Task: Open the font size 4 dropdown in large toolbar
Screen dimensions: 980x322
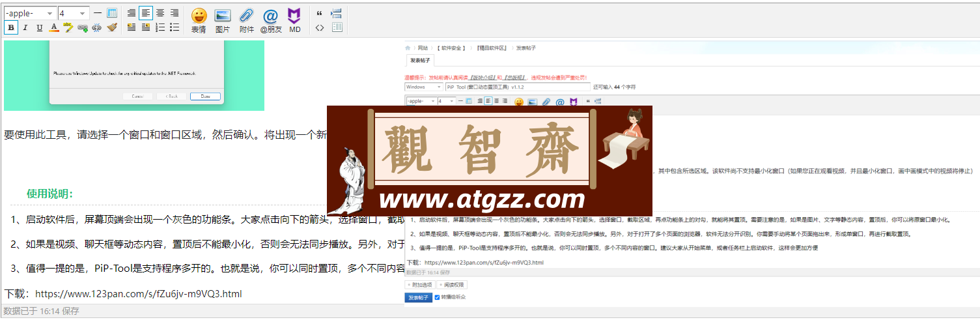Action: tap(74, 13)
